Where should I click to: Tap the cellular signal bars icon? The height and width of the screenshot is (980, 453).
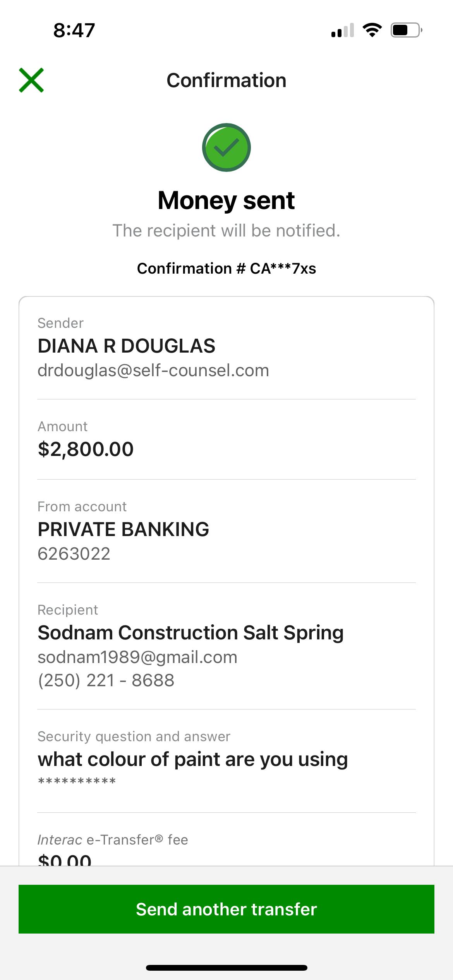point(343,30)
